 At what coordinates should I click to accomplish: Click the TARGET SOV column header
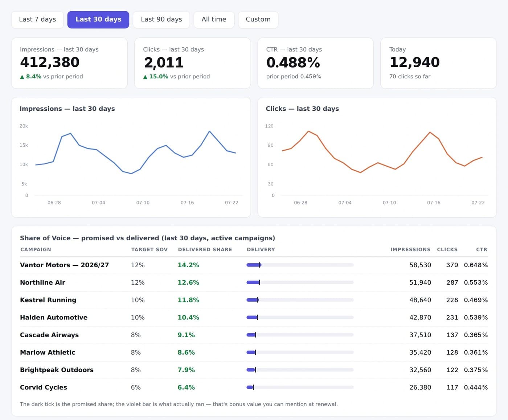tap(149, 249)
